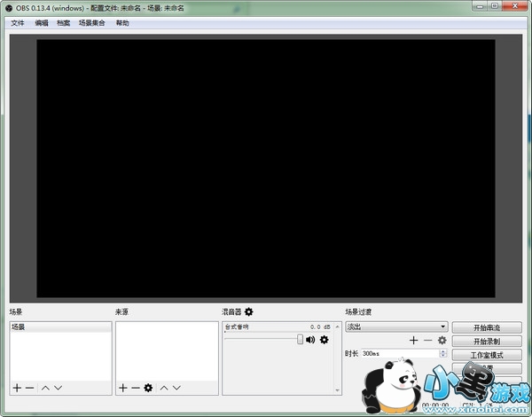The width and height of the screenshot is (532, 417).
Task: Add a scene transition with plus icon
Action: 413,341
